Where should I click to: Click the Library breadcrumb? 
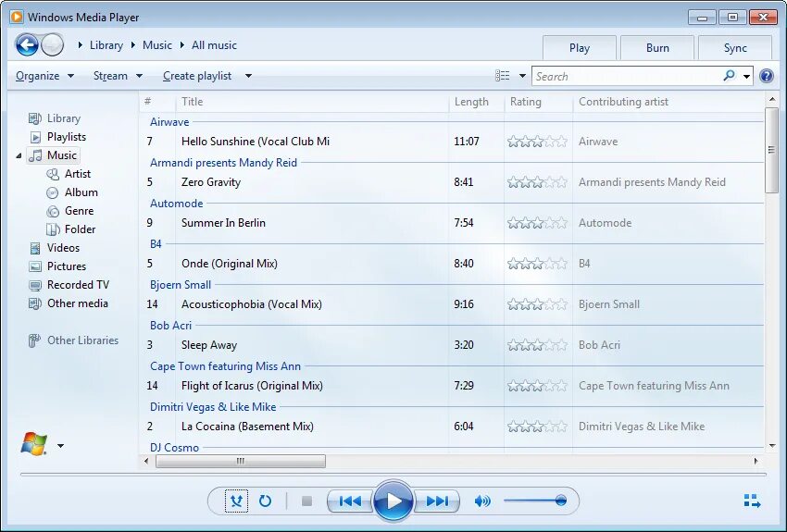[x=106, y=45]
